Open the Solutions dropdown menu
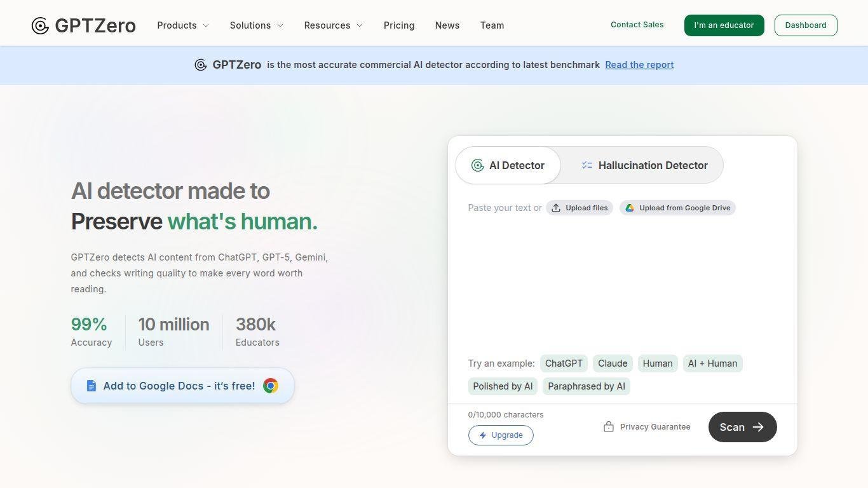 tap(256, 25)
